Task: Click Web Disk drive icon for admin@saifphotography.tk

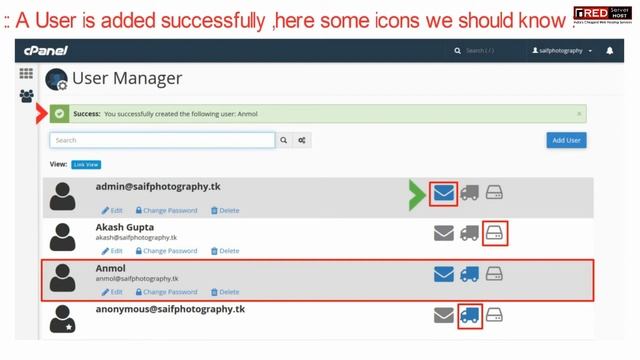Action: click(x=494, y=192)
